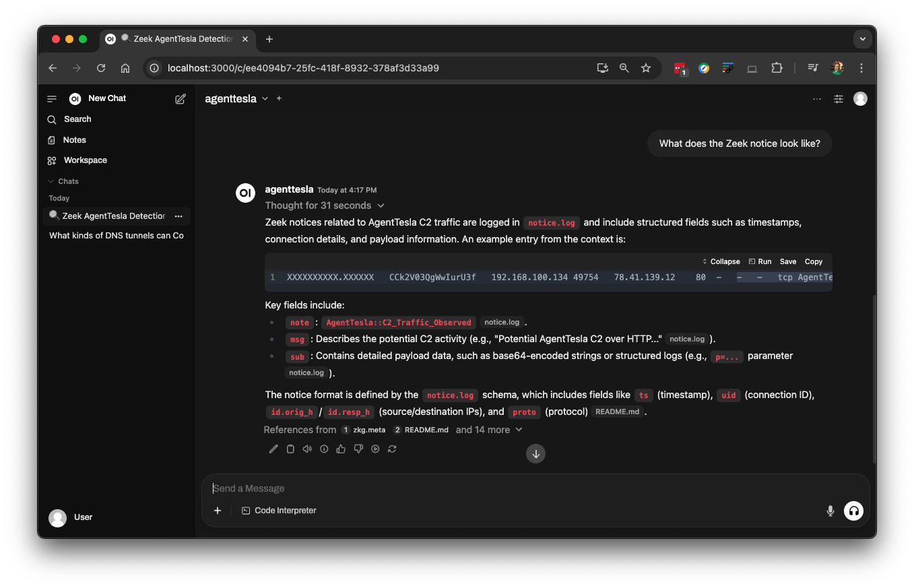Click the edit response pencil icon
This screenshot has height=588, width=914.
pos(273,449)
